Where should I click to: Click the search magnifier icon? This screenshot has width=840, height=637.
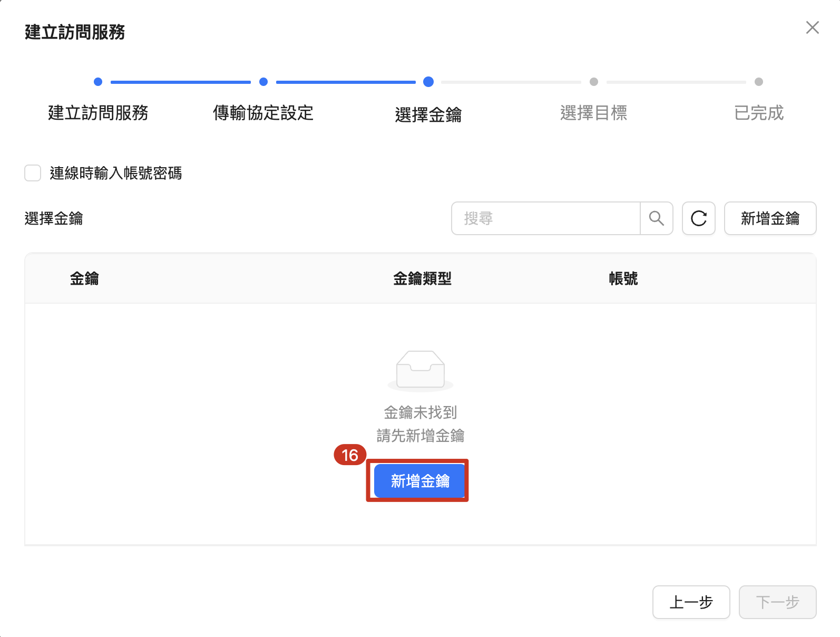click(x=656, y=218)
